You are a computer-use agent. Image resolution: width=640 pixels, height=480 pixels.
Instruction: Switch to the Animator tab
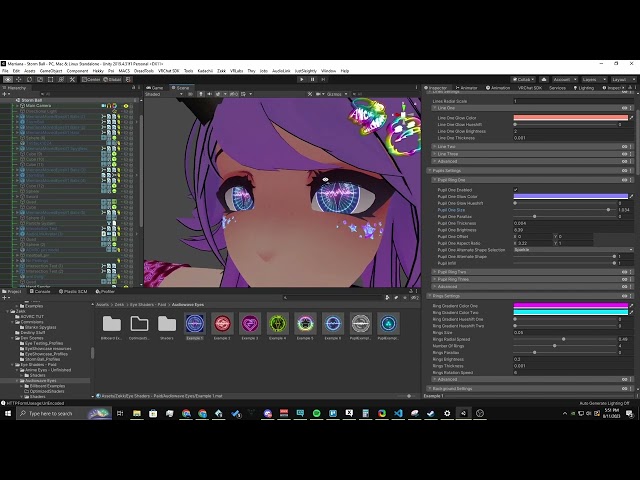click(466, 87)
